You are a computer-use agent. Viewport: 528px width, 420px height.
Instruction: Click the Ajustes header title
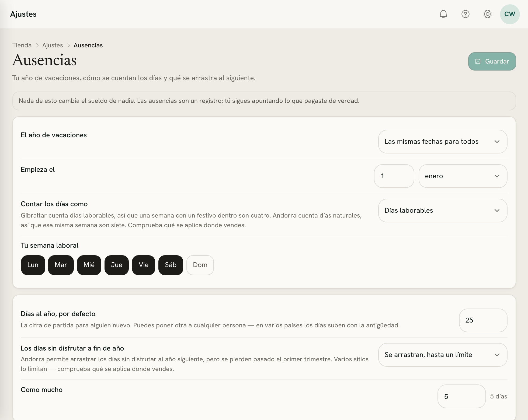(23, 14)
